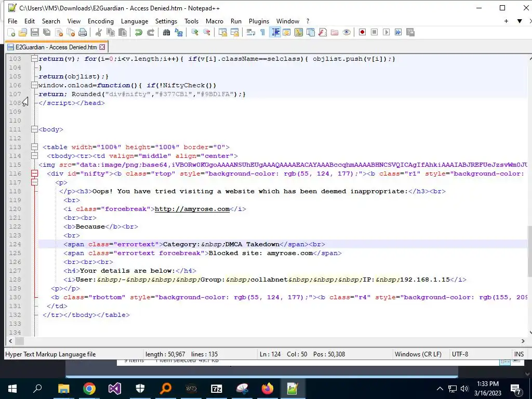Collapse the fold at line 103
532x399 pixels.
click(x=34, y=59)
